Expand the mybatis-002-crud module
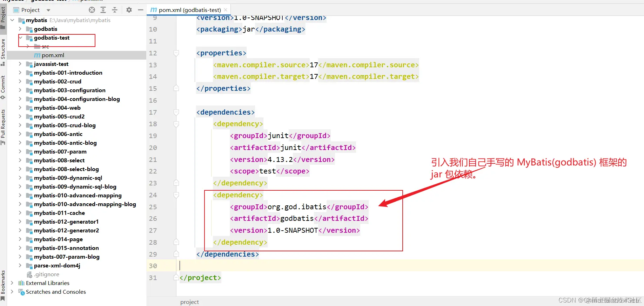The image size is (644, 306). 20,81
